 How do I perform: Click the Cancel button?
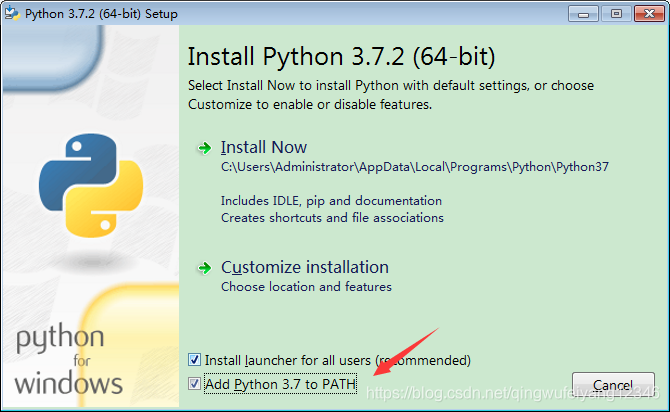(613, 385)
